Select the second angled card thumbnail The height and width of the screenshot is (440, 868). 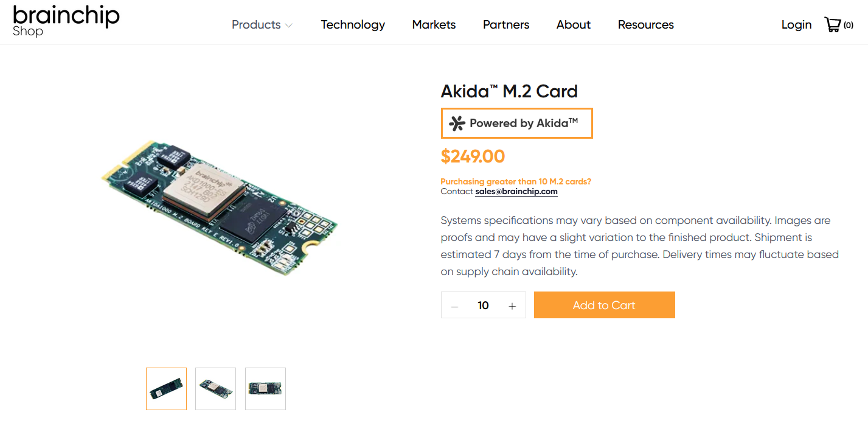215,389
